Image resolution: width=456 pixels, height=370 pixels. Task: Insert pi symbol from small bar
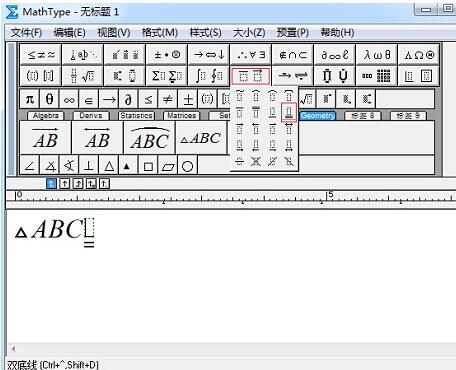click(30, 99)
